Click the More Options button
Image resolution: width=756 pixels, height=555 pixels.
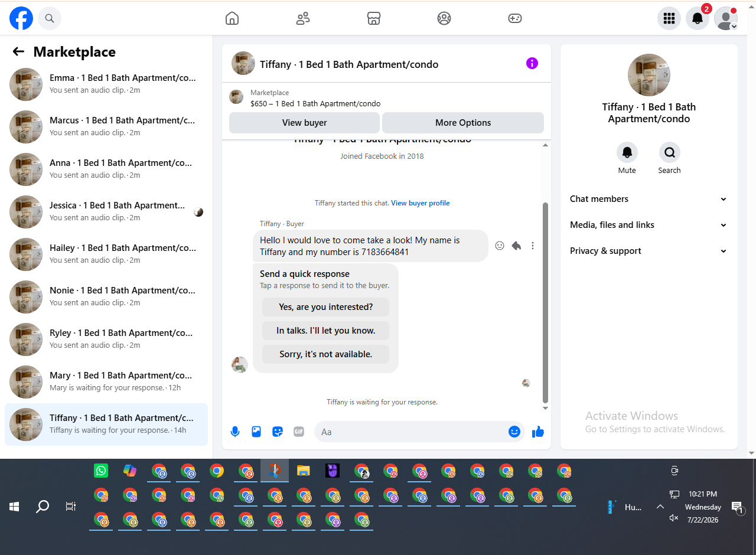(463, 123)
